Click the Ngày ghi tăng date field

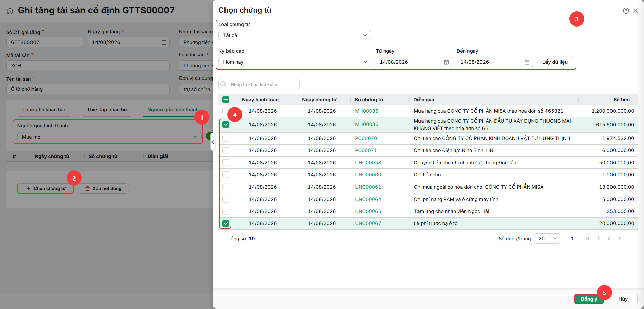[129, 42]
